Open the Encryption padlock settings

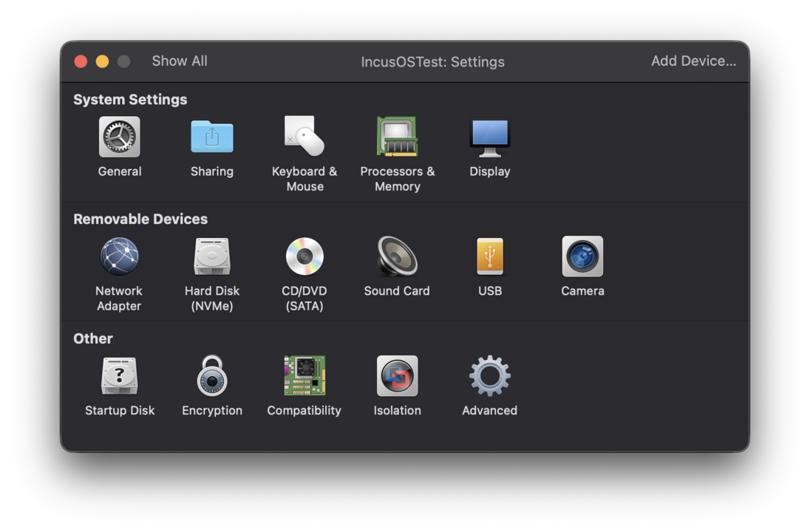(x=212, y=375)
